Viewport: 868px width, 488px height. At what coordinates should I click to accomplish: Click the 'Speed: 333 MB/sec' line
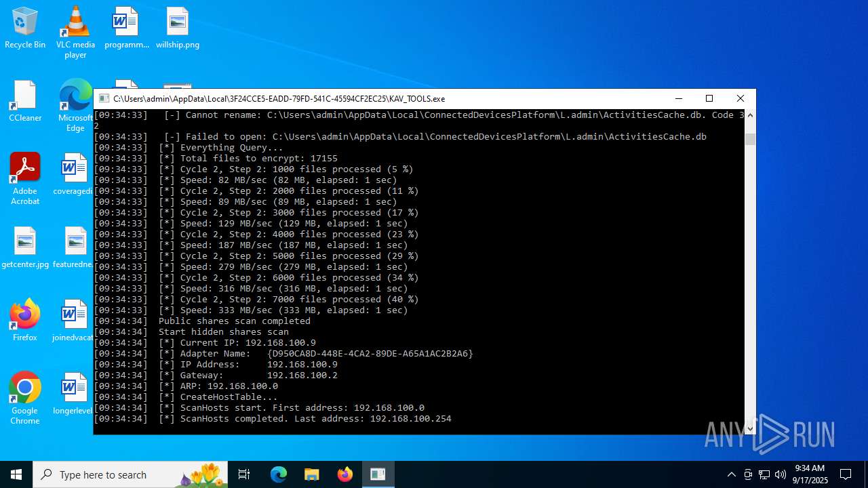[251, 310]
